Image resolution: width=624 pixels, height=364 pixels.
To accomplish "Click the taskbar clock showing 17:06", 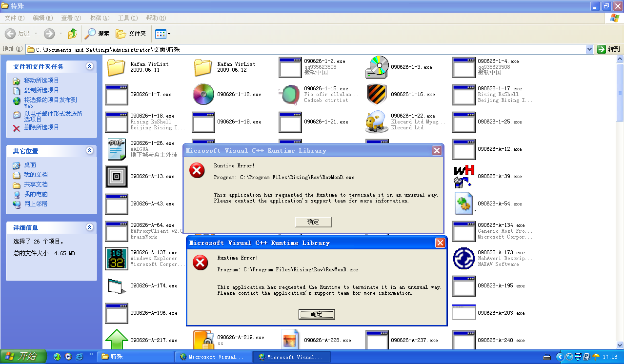I will [x=610, y=357].
